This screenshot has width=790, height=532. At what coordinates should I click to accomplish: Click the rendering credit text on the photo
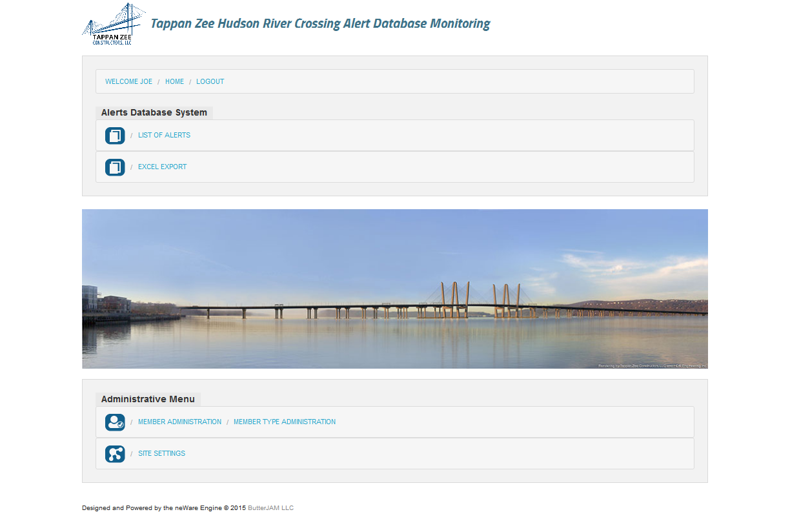tap(652, 365)
